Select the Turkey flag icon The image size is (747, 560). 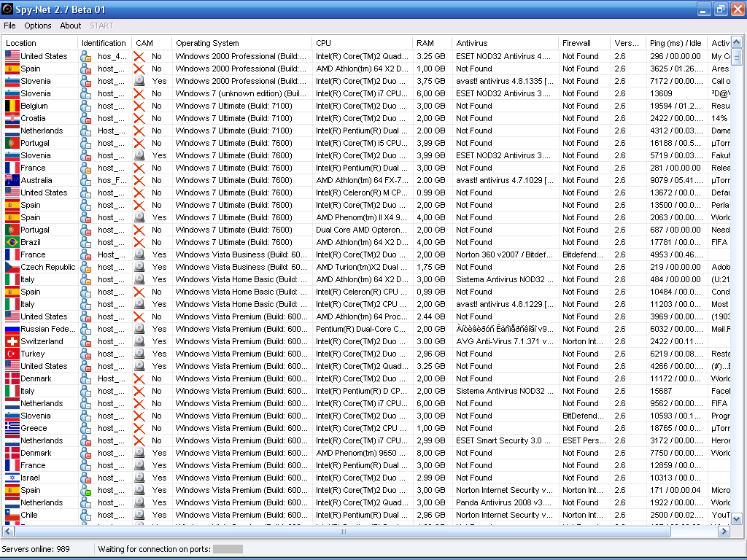12,354
